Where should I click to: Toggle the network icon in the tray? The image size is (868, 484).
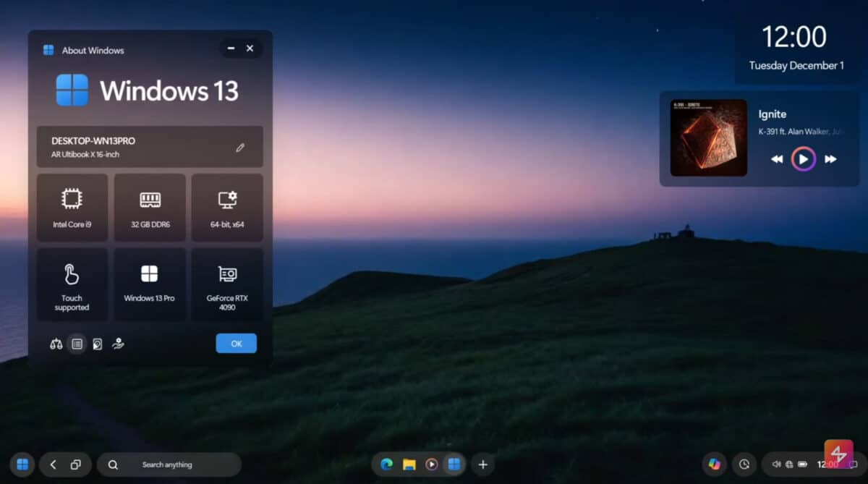(788, 464)
